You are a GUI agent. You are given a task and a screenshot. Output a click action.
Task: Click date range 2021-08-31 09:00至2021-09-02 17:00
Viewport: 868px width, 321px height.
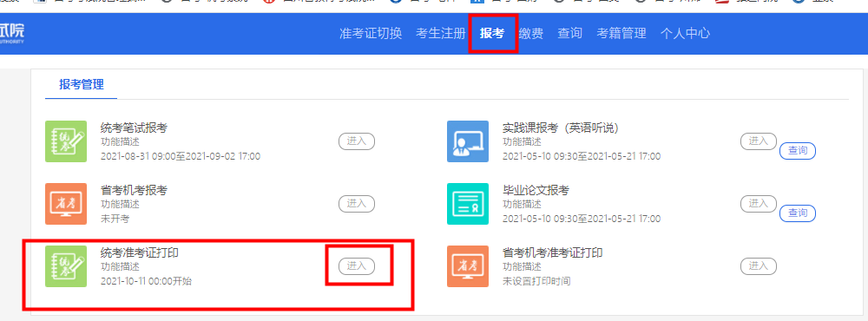tap(181, 157)
